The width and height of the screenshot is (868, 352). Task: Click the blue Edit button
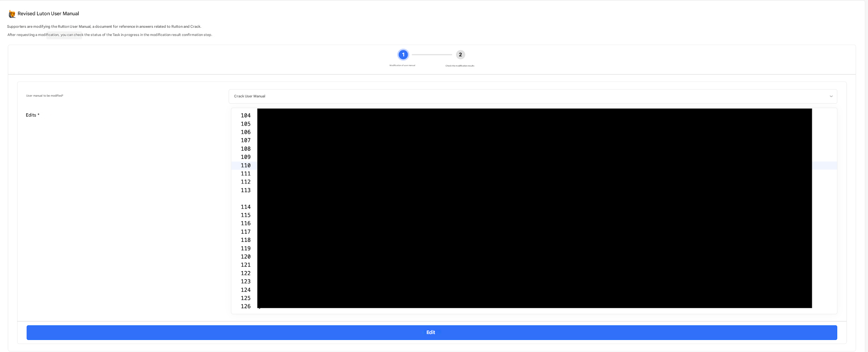(431, 332)
